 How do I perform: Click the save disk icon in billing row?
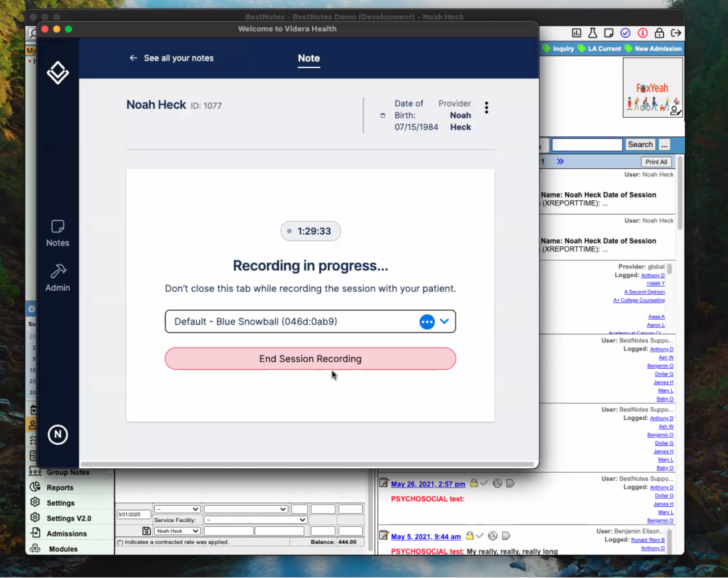[146, 531]
